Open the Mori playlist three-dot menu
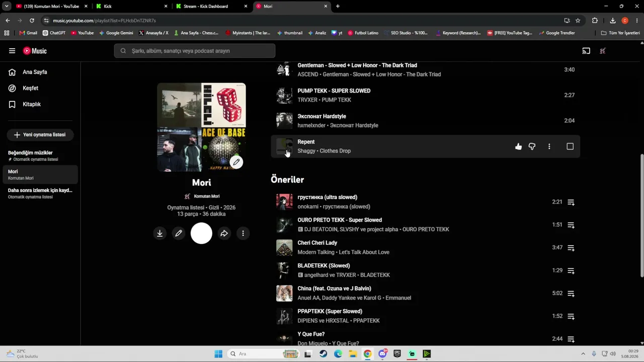644x362 pixels. 243,233
